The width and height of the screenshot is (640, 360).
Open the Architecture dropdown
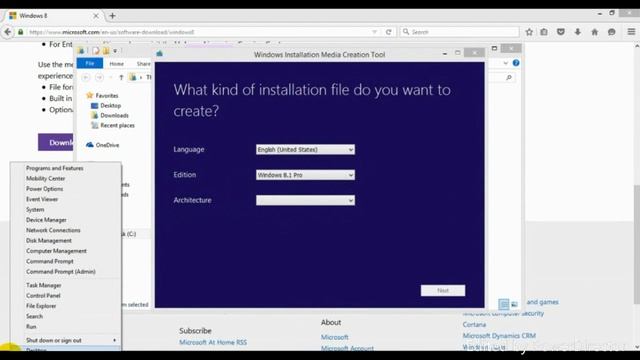[305, 200]
